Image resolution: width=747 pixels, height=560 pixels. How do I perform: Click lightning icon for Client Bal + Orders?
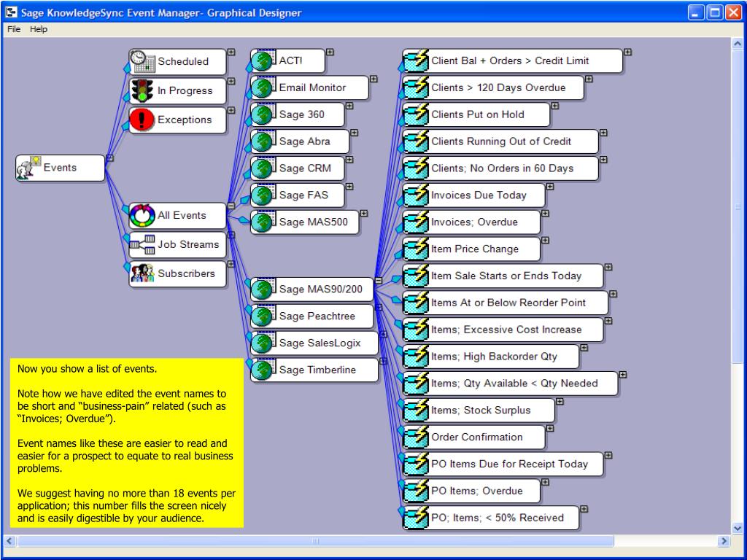[416, 61]
